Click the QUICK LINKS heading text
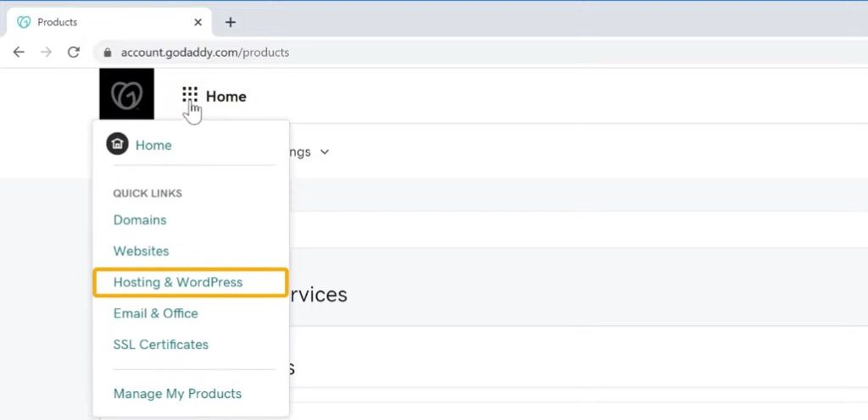This screenshot has width=868, height=420. (147, 193)
